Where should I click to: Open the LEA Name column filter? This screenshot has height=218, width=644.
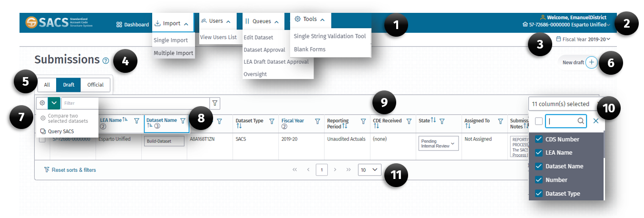(137, 121)
